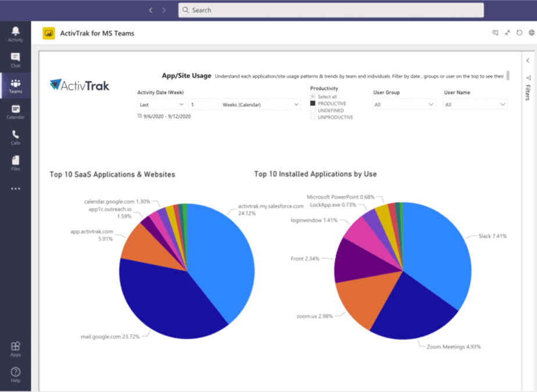Click the Slack 7.41% label
This screenshot has width=537, height=392.
(492, 236)
